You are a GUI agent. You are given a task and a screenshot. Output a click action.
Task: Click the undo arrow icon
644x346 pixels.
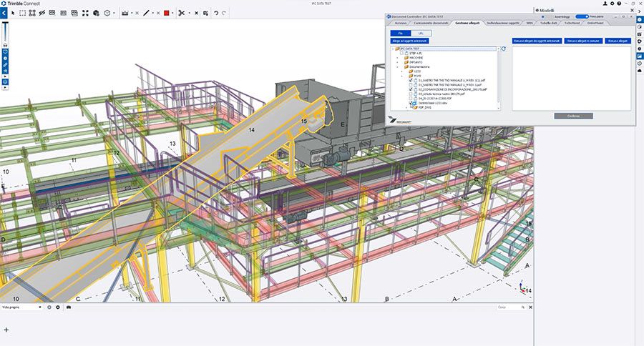coord(216,13)
